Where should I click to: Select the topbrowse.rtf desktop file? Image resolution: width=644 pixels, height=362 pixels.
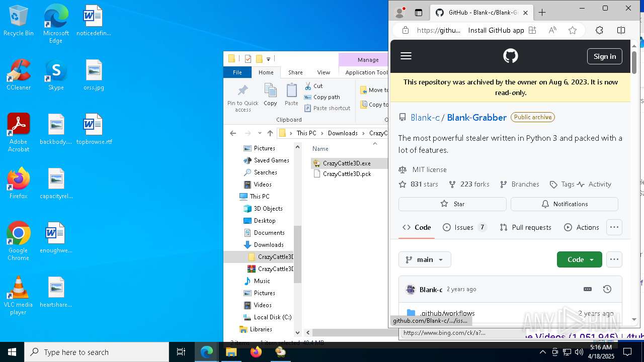pos(94,130)
